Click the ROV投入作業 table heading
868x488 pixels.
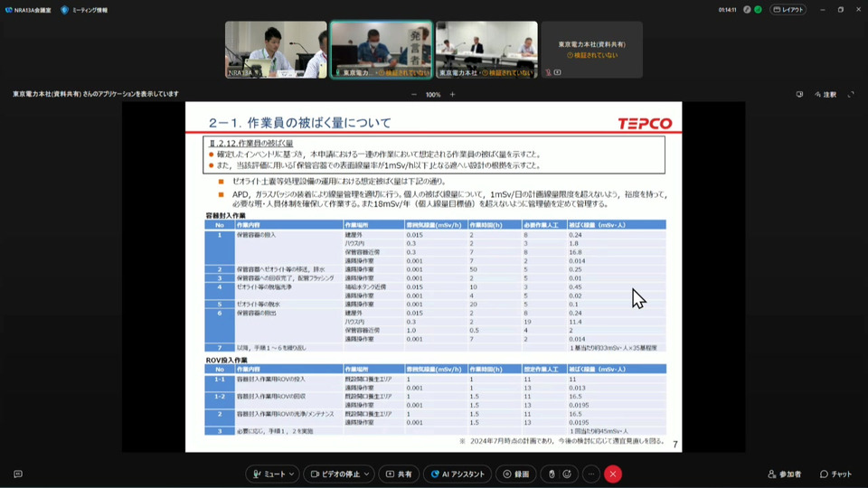pyautogui.click(x=226, y=361)
